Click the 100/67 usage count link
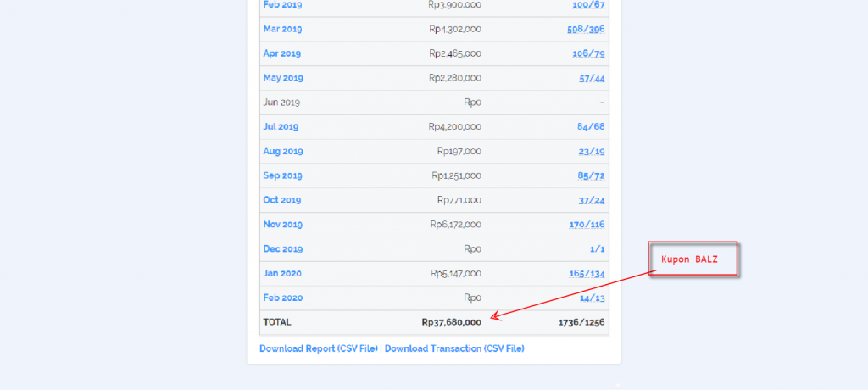The width and height of the screenshot is (868, 390). pyautogui.click(x=588, y=5)
